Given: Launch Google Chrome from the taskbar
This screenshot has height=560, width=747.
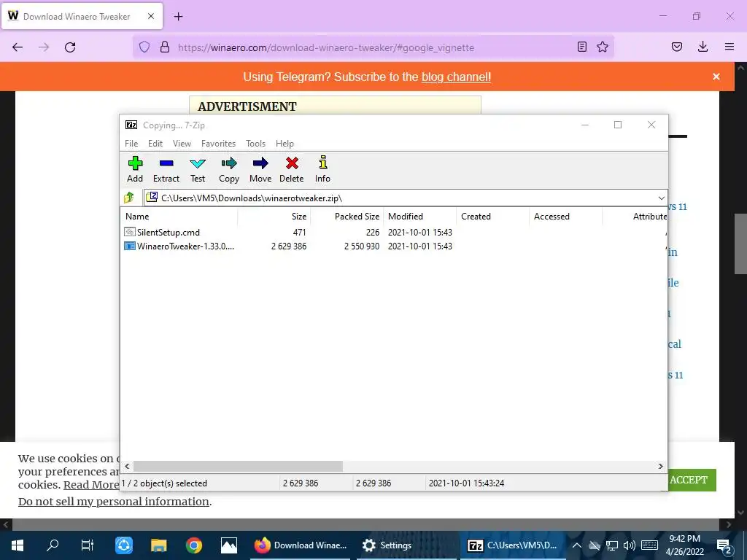Looking at the screenshot, I should [194, 545].
